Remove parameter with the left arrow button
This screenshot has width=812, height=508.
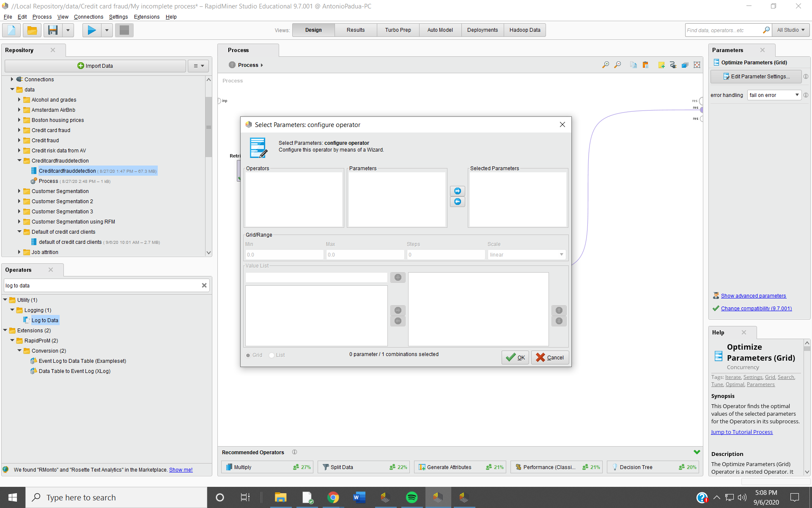458,202
